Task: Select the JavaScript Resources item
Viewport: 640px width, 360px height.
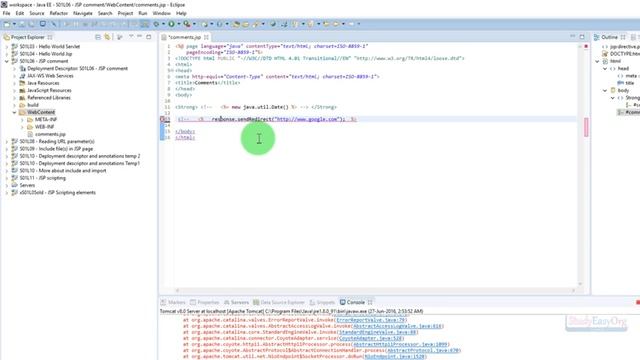Action: coord(49,90)
